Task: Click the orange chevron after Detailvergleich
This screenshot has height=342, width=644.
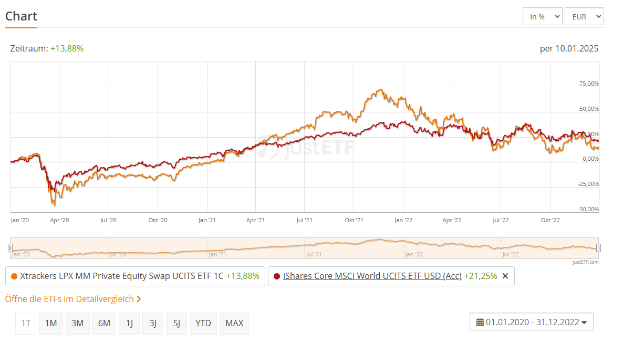Action: click(139, 299)
